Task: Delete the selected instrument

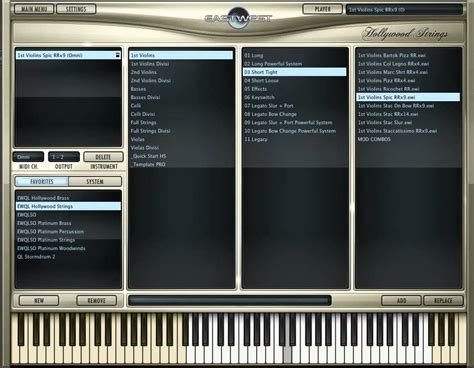Action: (103, 157)
